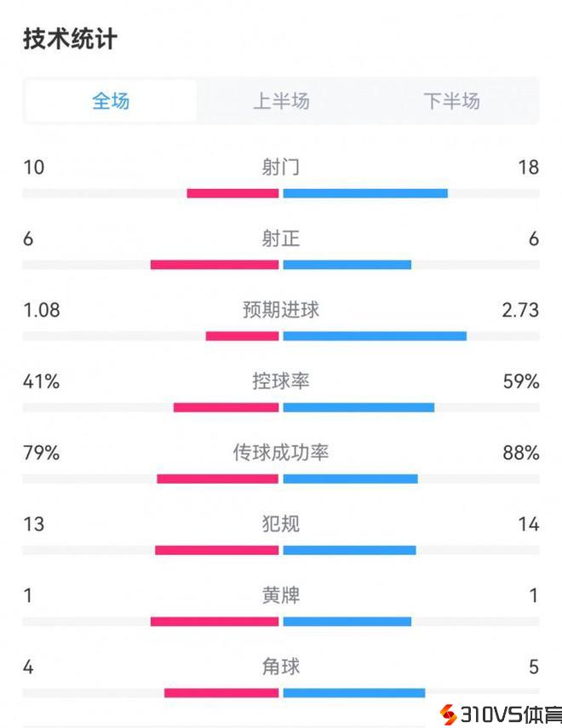The height and width of the screenshot is (728, 562).
Task: Select the 射正 stat label
Action: pyautogui.click(x=281, y=238)
